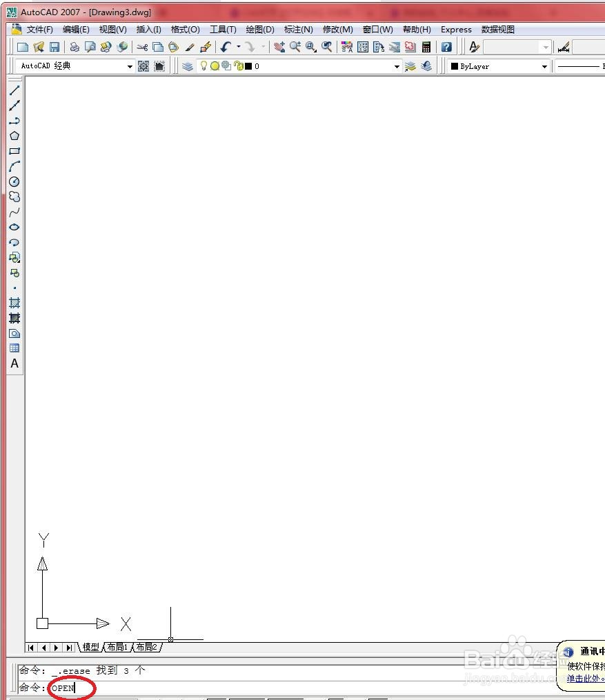The image size is (605, 700).
Task: Click the My Workspace home icon
Action: click(x=159, y=66)
